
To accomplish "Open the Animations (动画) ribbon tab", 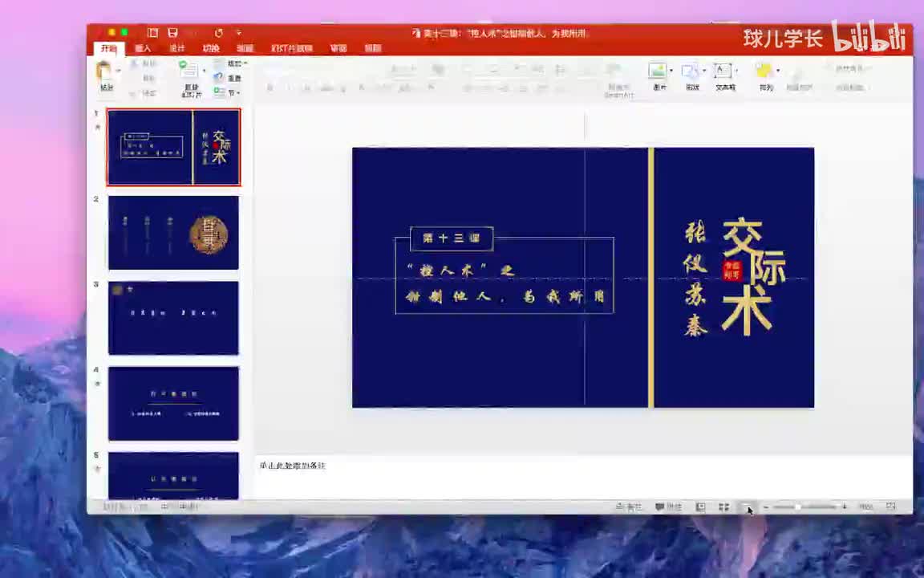I will tap(245, 48).
